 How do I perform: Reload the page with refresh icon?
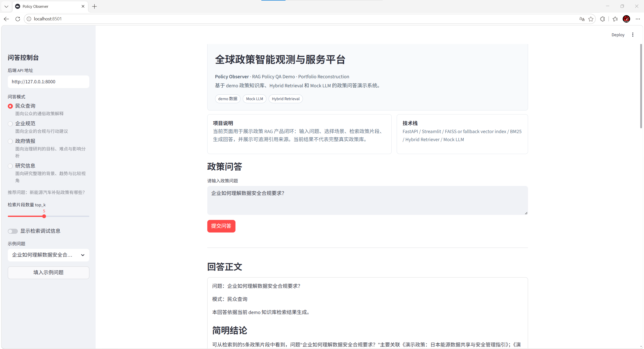click(x=18, y=19)
